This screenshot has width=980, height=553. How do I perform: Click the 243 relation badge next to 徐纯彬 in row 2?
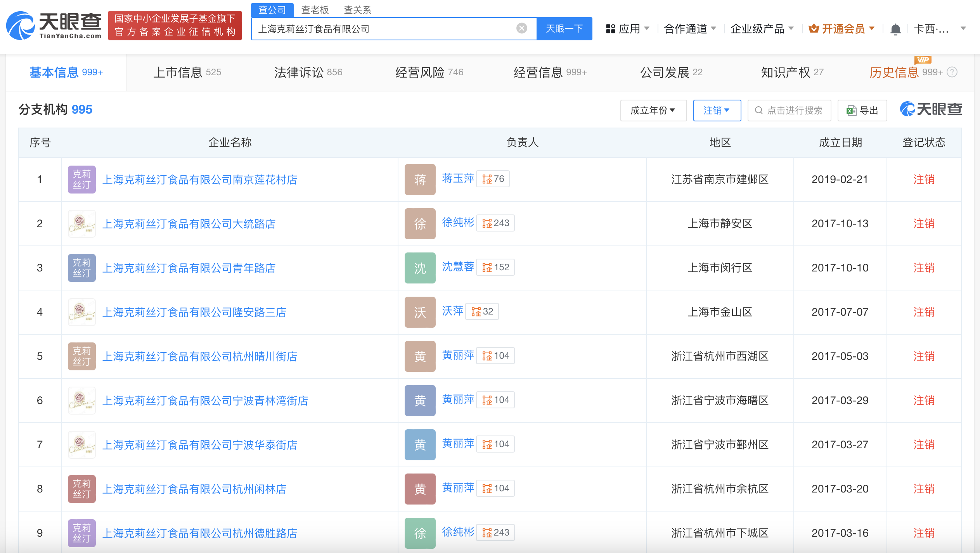coord(495,223)
